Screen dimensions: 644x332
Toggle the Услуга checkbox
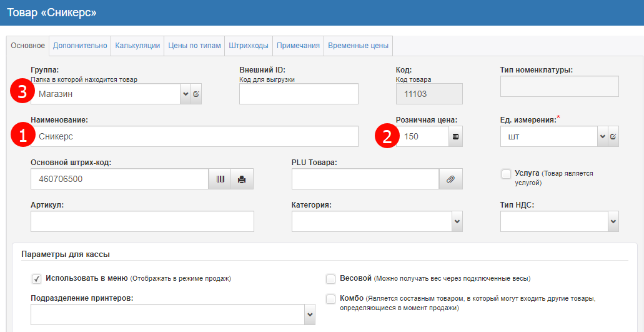tap(506, 174)
